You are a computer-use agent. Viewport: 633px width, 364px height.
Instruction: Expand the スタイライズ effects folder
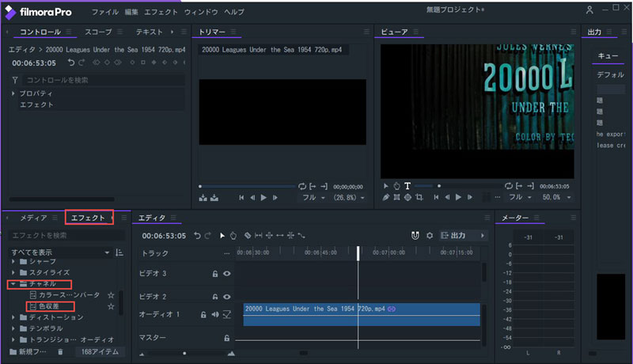point(13,273)
